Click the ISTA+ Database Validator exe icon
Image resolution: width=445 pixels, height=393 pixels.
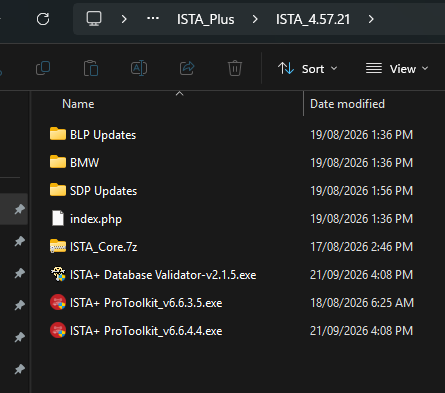(58, 274)
